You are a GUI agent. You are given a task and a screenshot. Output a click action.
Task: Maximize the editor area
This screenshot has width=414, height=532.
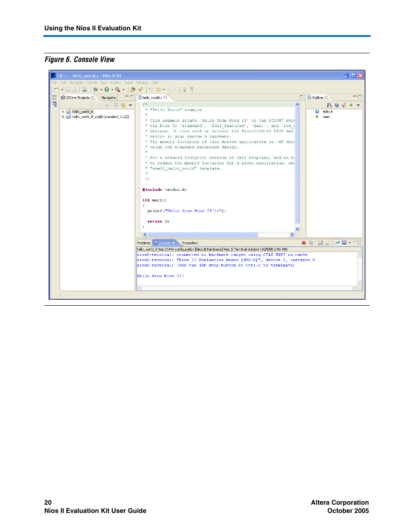coord(302,97)
